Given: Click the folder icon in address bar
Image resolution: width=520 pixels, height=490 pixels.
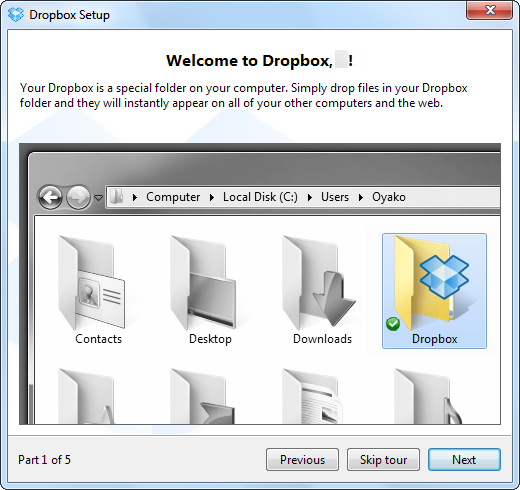Looking at the screenshot, I should click(116, 197).
